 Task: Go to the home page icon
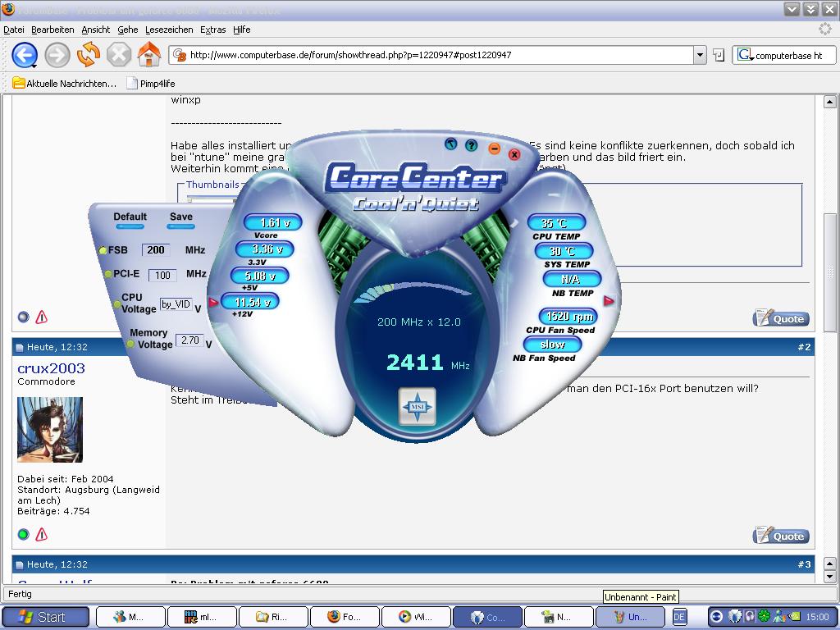[149, 54]
